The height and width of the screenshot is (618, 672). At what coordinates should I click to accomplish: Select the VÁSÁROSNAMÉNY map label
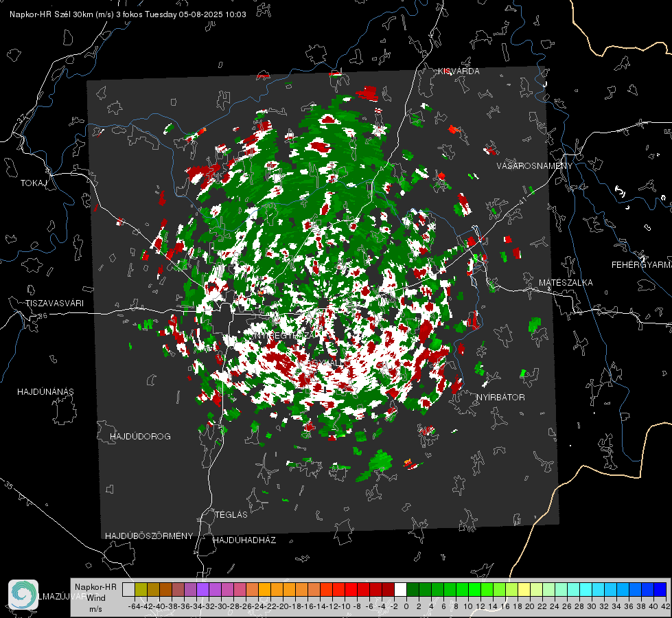535,166
